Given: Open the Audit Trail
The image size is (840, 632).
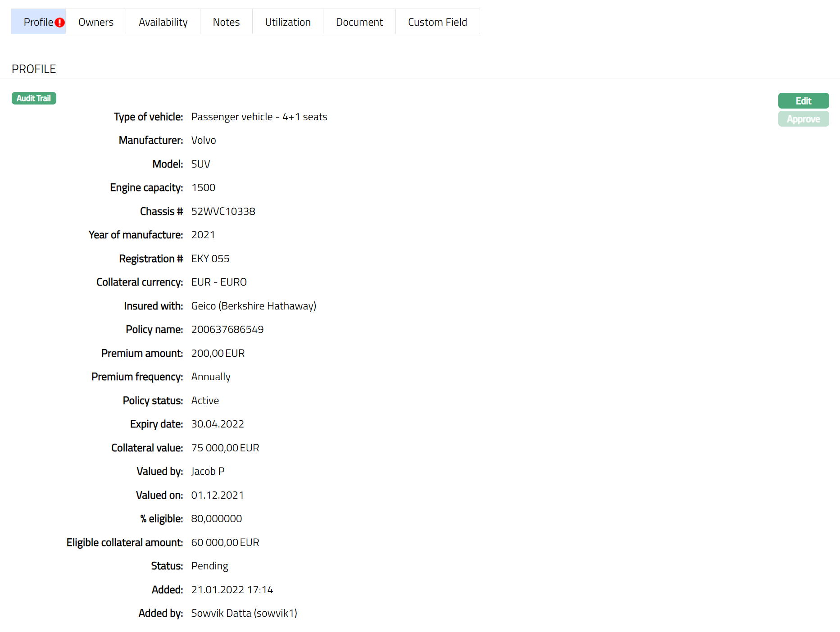Looking at the screenshot, I should point(34,98).
